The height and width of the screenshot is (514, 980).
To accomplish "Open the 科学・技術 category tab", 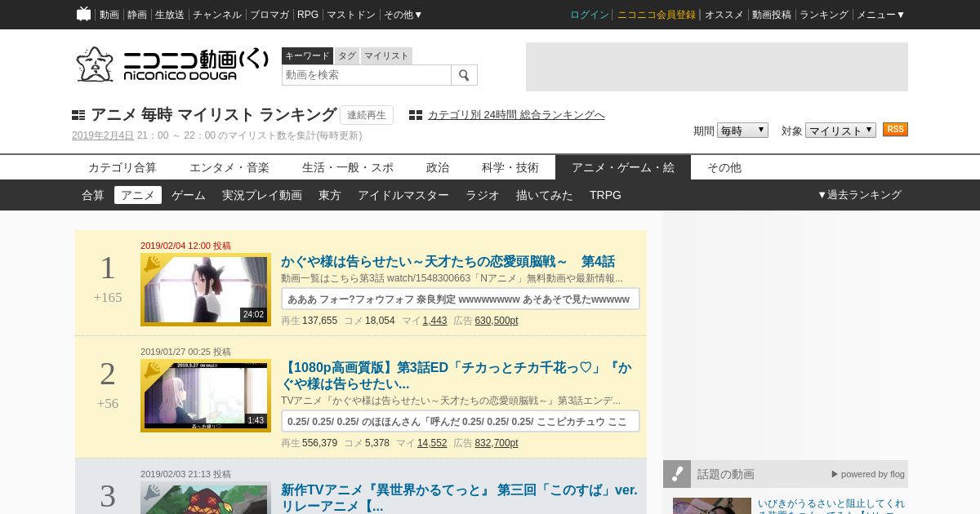I will [510, 167].
